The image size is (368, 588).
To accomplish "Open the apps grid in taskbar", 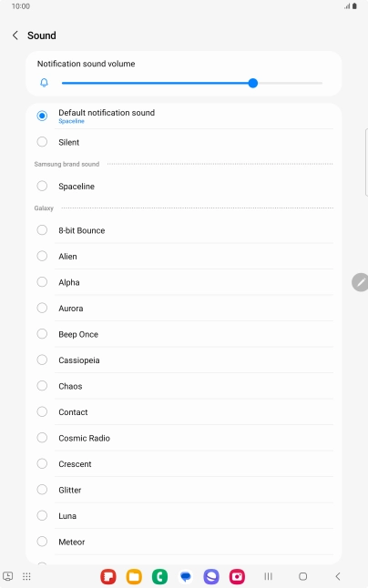I will 26,576.
